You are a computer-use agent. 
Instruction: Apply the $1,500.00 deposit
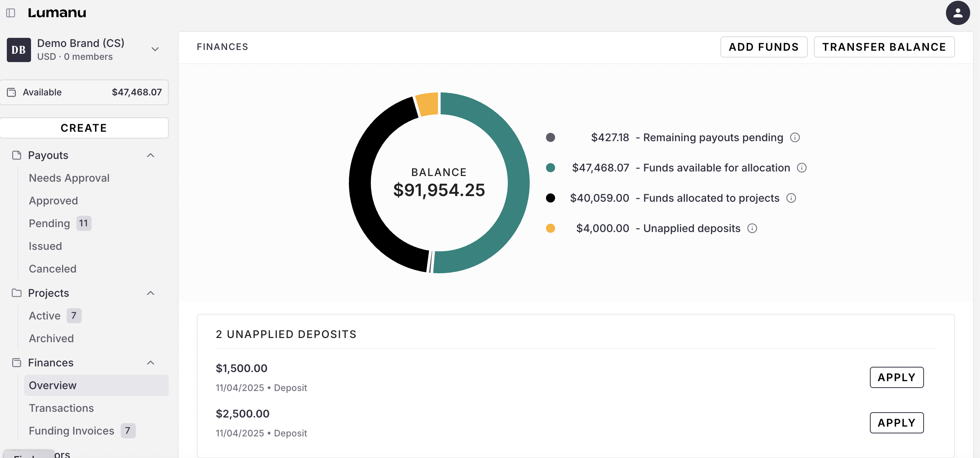point(896,377)
